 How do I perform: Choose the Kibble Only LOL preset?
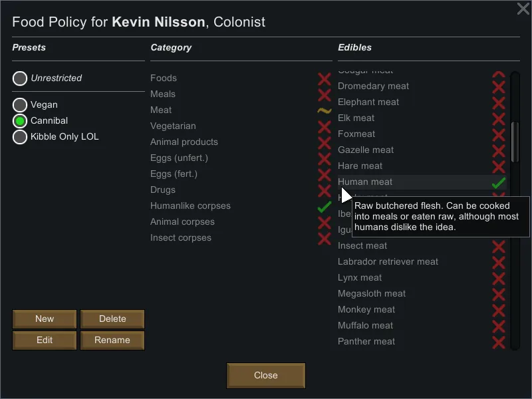coord(20,137)
